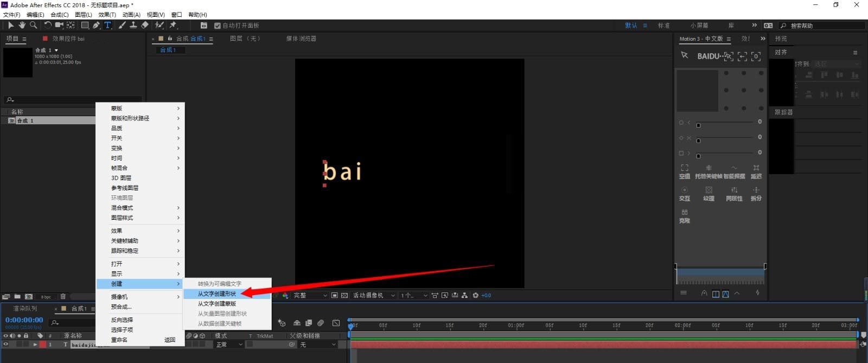This screenshot has height=363, width=868.
Task: Toggle the transparency grid in viewer
Action: (x=344, y=295)
